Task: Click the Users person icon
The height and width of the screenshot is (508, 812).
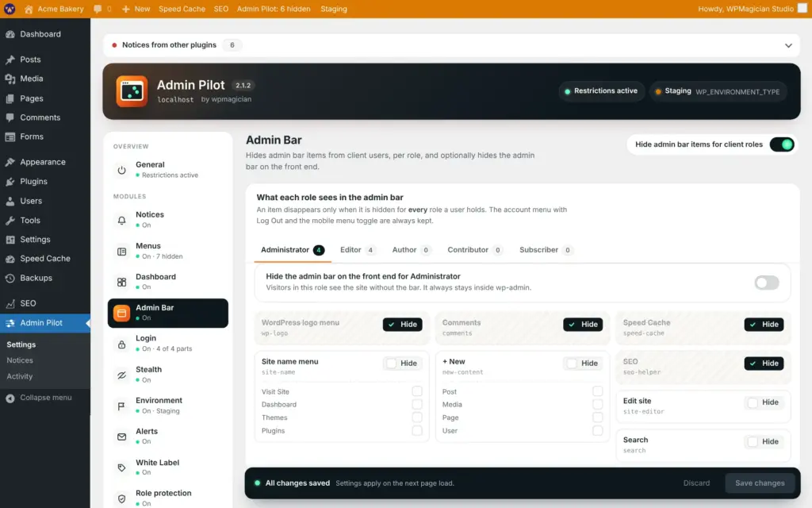Action: (x=10, y=201)
